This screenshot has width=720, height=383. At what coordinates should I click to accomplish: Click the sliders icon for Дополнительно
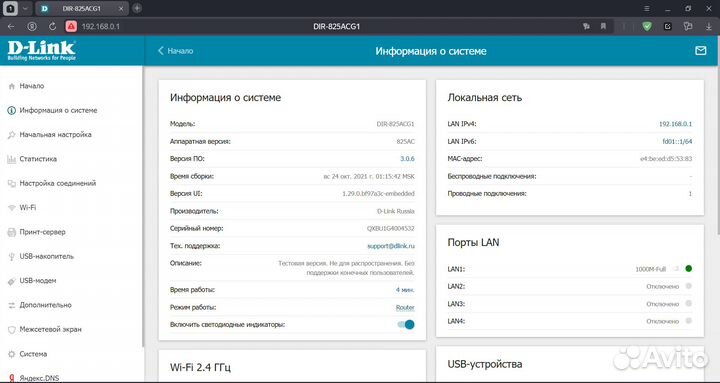[x=11, y=305]
